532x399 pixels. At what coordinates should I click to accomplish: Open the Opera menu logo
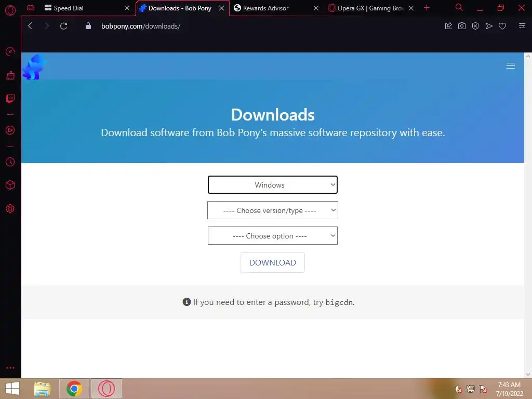[x=10, y=10]
